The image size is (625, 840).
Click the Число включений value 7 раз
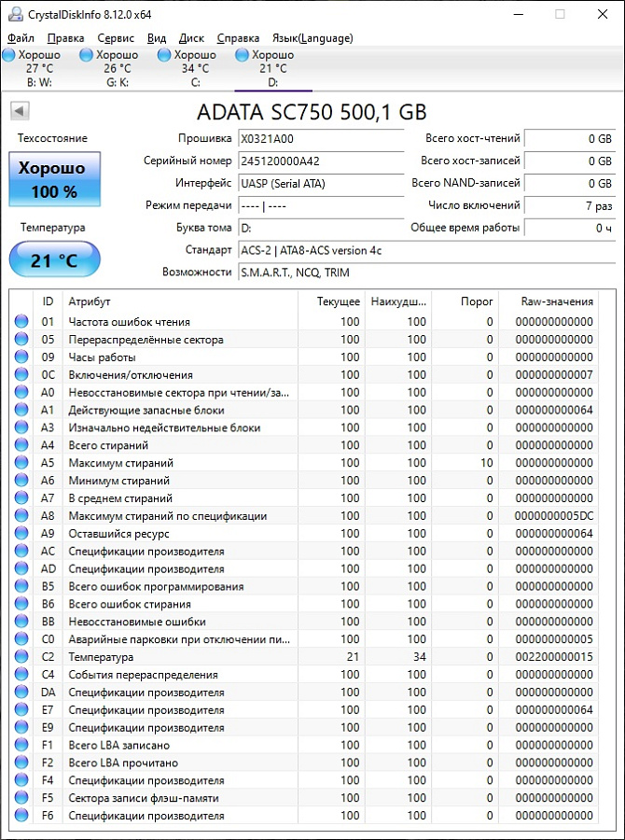(x=570, y=205)
